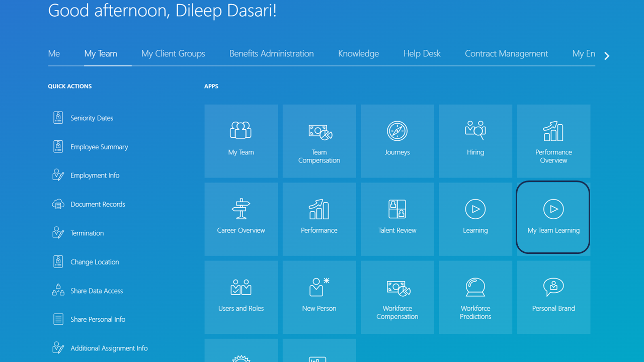Switch to the Benefits Administration tab
Image resolution: width=644 pixels, height=362 pixels.
tap(271, 54)
